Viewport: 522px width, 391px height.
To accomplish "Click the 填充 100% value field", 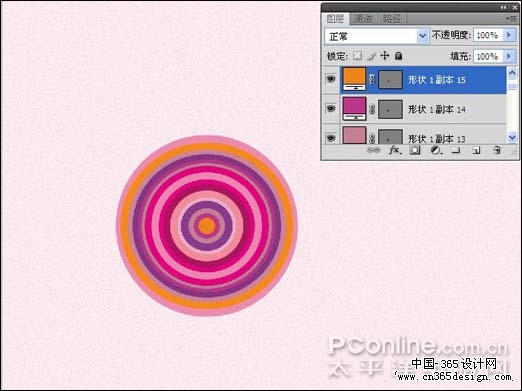I will tap(488, 56).
